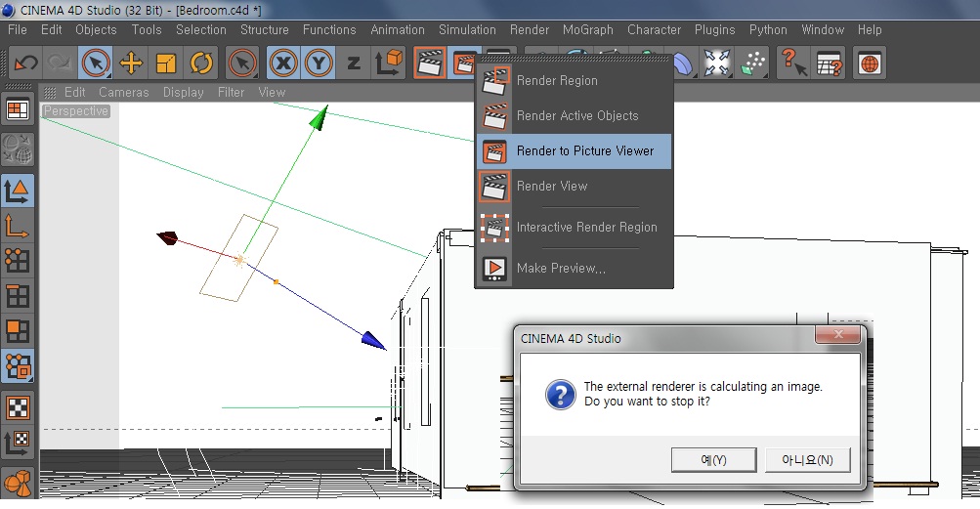980x509 pixels.
Task: Open the layout icon atop left sidebar
Action: [17, 110]
